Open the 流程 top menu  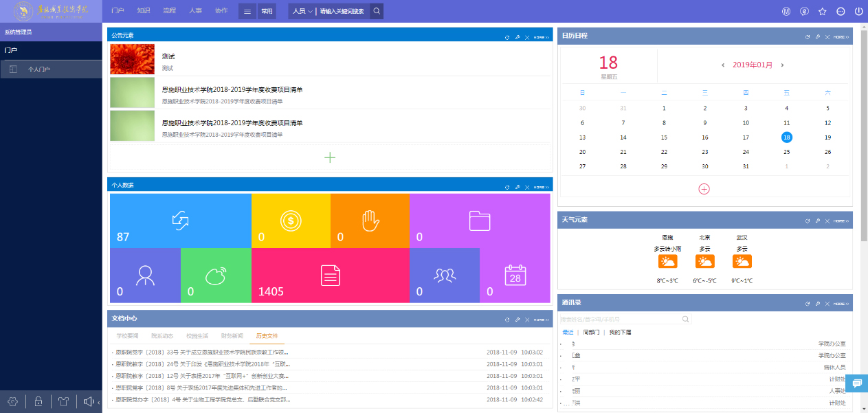click(x=170, y=11)
